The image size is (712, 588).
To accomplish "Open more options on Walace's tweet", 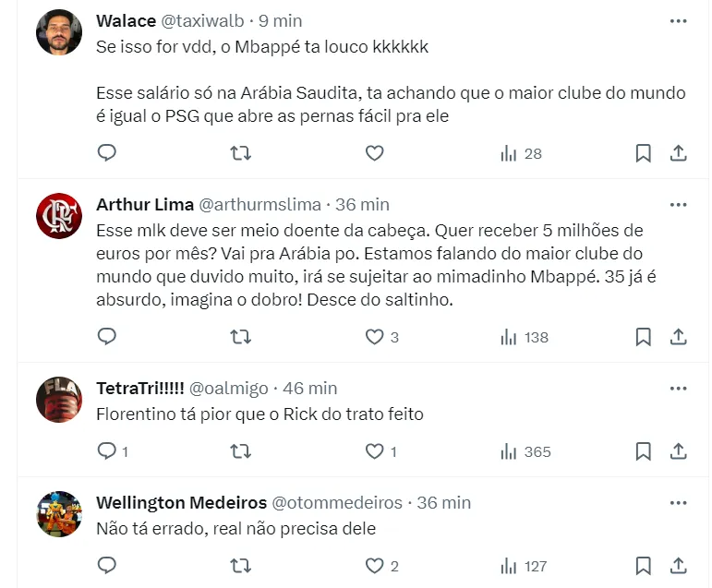I will 678,20.
